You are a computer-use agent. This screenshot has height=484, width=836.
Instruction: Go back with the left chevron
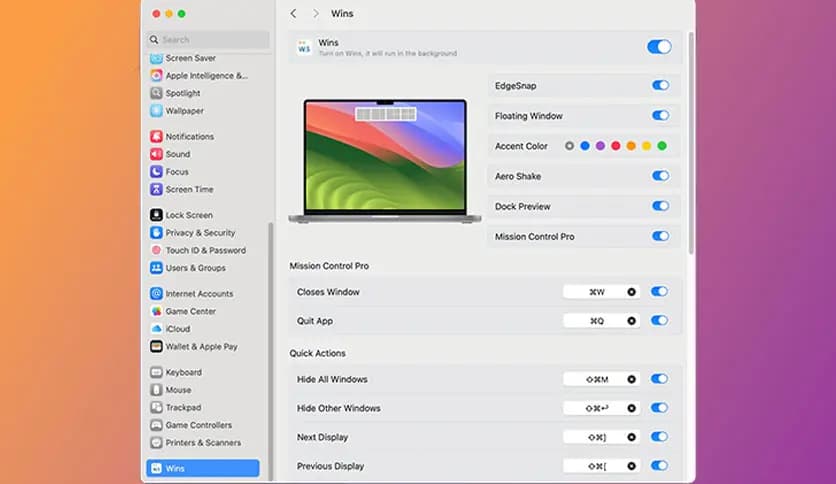(x=293, y=13)
